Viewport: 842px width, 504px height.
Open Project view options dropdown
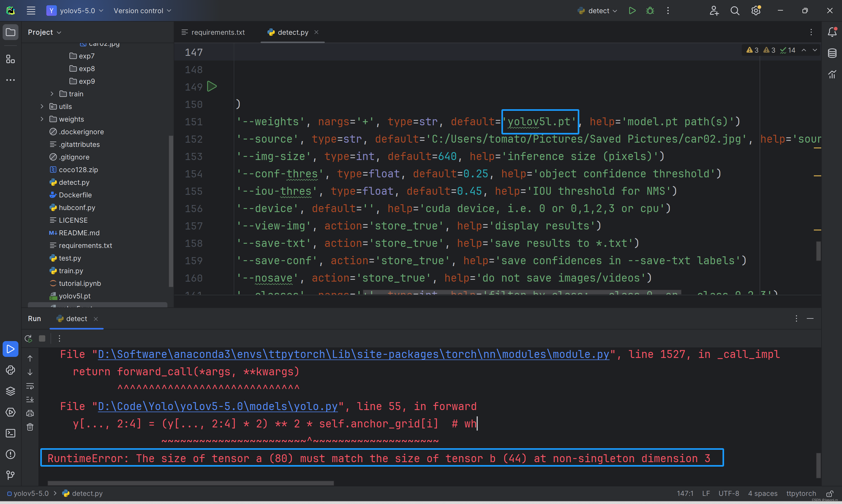click(x=44, y=32)
